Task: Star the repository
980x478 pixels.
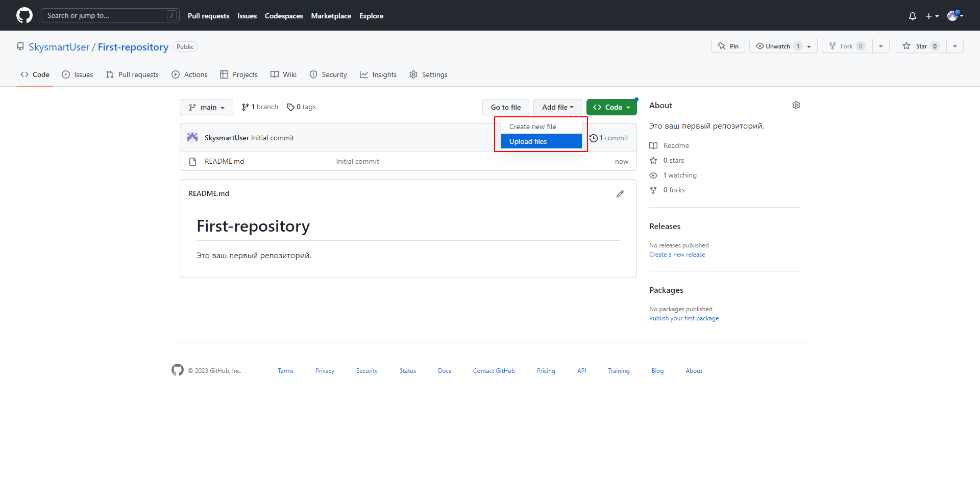Action: coord(921,46)
